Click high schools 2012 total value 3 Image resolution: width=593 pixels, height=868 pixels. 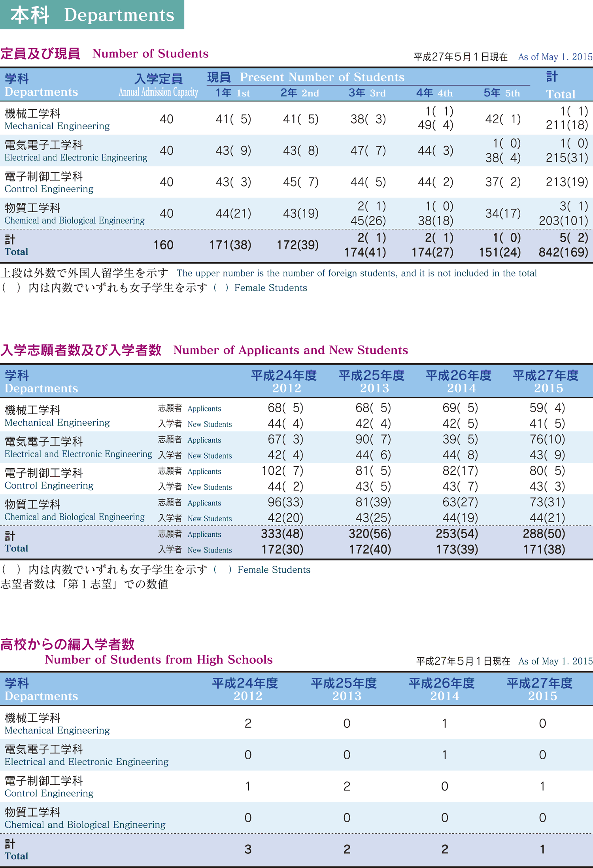[x=248, y=849]
